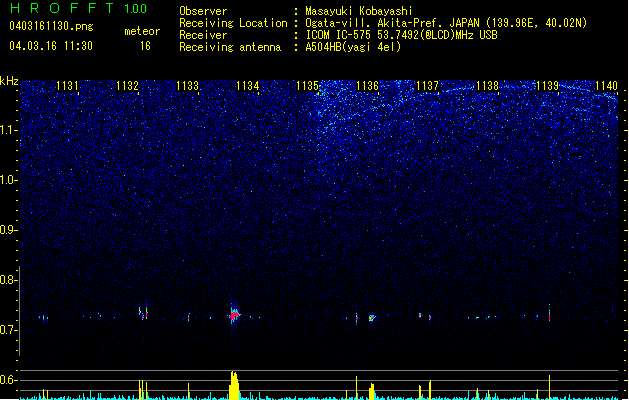
Task: Click the 1133 time marker
Action: 187,85
